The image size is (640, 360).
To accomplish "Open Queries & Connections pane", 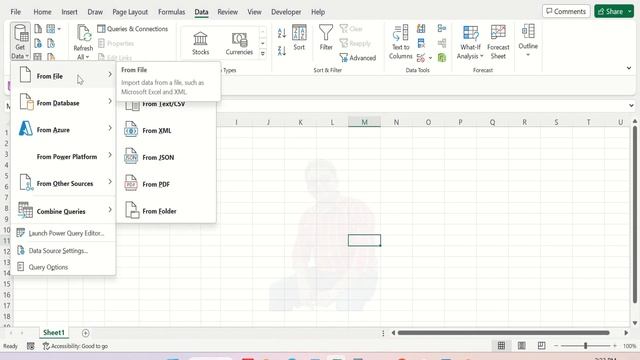I will [133, 29].
